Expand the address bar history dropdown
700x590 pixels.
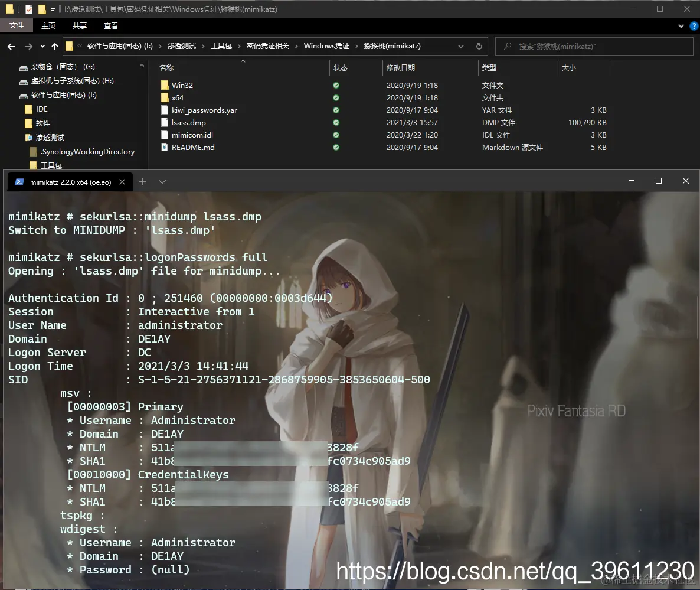(x=461, y=47)
